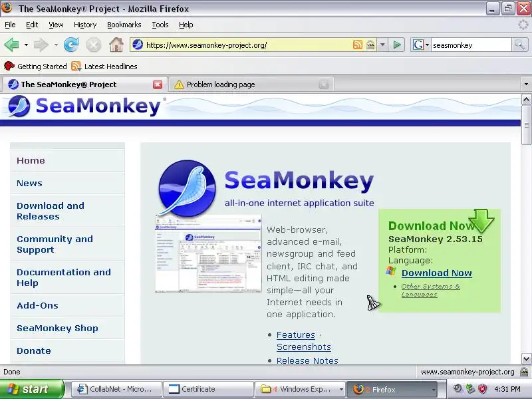
Task: Click the status bar security lock icon
Action: pyautogui.click(x=524, y=372)
